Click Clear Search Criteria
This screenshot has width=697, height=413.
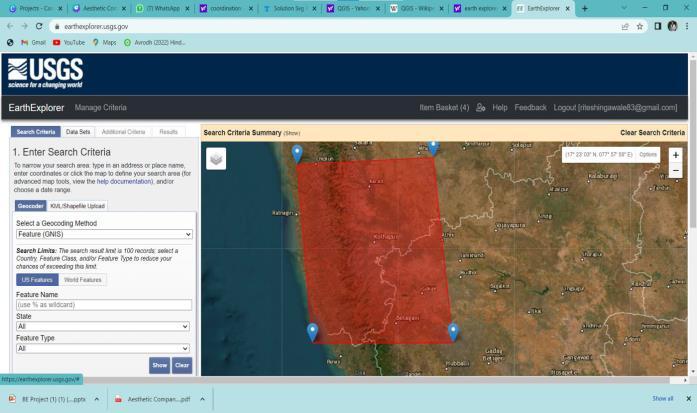point(652,133)
